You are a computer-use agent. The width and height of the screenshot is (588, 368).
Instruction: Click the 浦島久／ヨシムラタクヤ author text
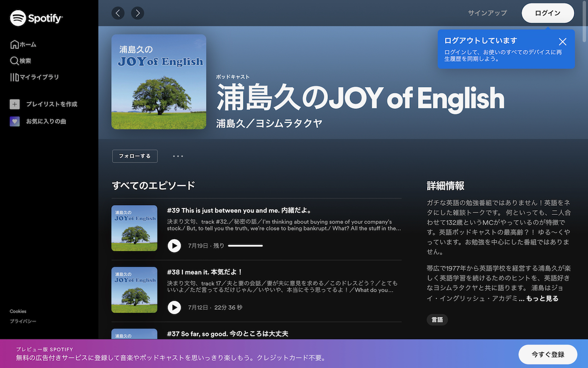269,123
